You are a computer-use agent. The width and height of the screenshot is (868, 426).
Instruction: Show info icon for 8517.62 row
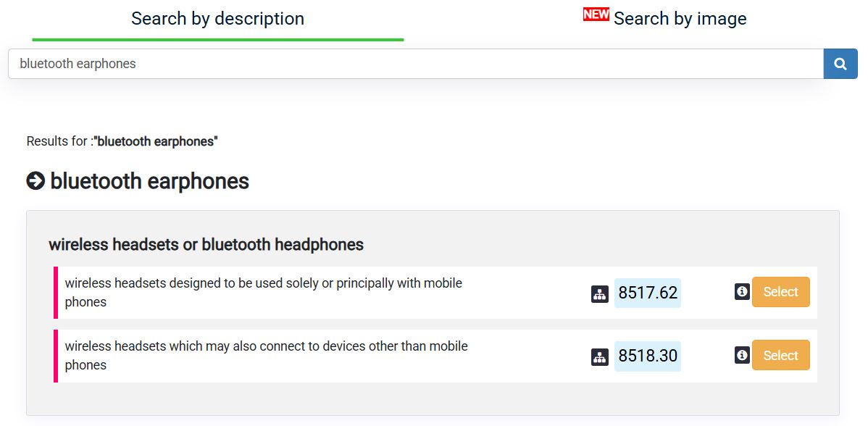(742, 291)
